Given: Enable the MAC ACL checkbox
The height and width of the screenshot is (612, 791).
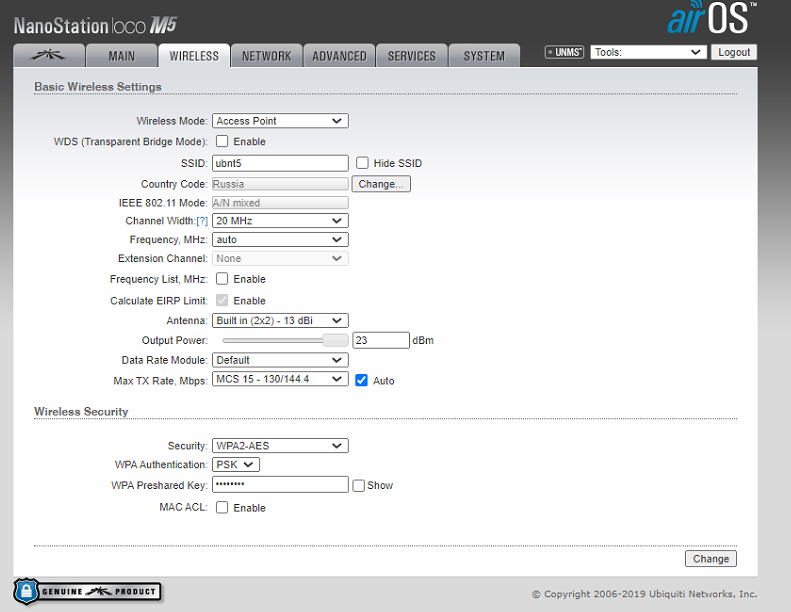Looking at the screenshot, I should pos(222,507).
